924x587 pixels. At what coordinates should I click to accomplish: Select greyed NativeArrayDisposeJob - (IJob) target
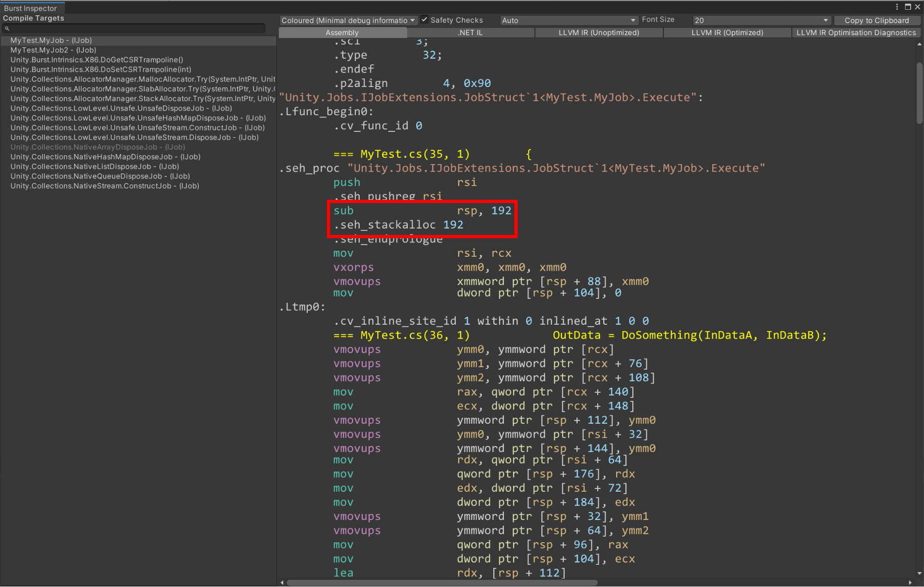pyautogui.click(x=138, y=147)
